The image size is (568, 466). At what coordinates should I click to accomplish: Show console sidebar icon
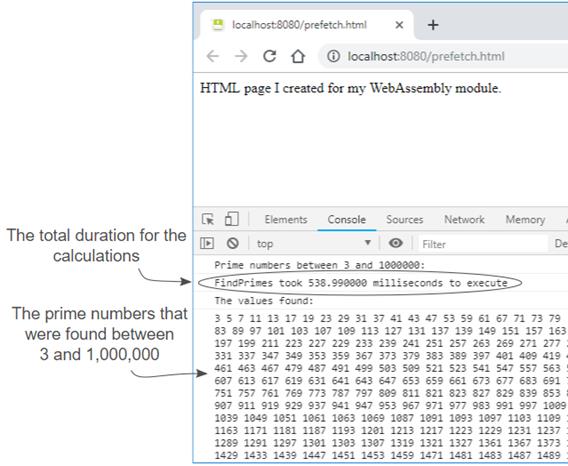tap(207, 243)
